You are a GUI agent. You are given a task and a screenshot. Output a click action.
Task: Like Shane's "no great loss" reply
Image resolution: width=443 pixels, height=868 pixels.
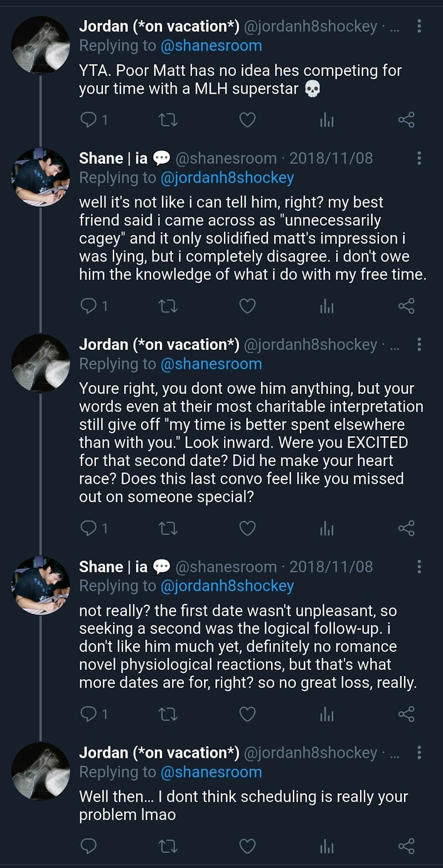click(247, 714)
